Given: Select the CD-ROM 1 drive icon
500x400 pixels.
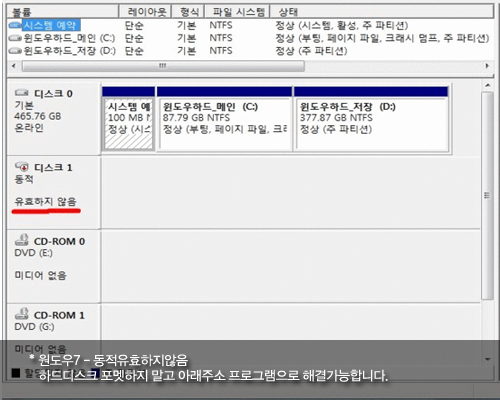Looking at the screenshot, I should click(22, 314).
